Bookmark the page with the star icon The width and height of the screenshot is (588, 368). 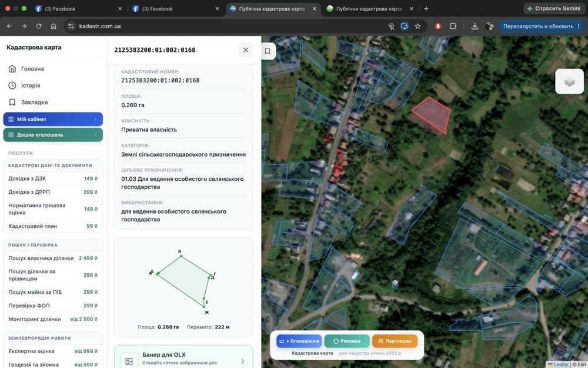(417, 26)
